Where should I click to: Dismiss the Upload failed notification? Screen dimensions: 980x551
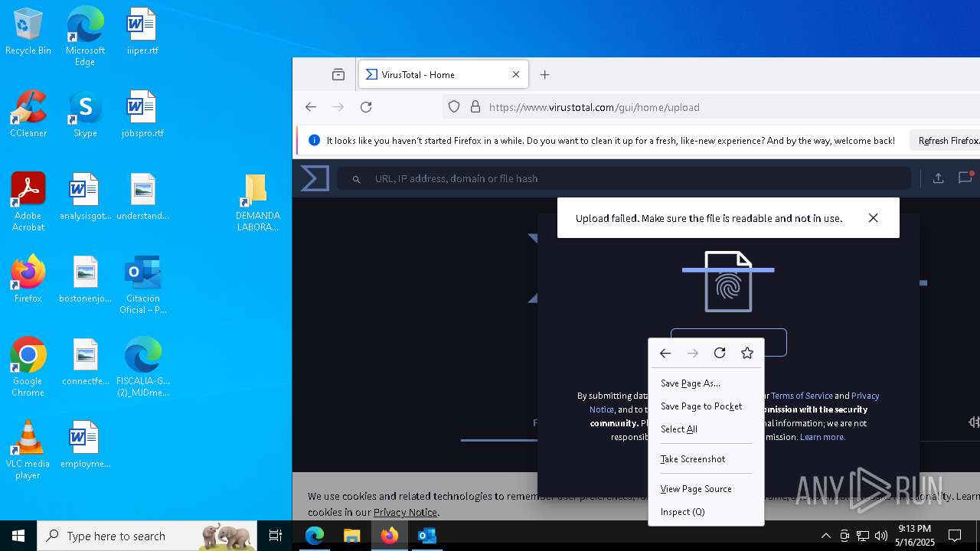pyautogui.click(x=873, y=218)
